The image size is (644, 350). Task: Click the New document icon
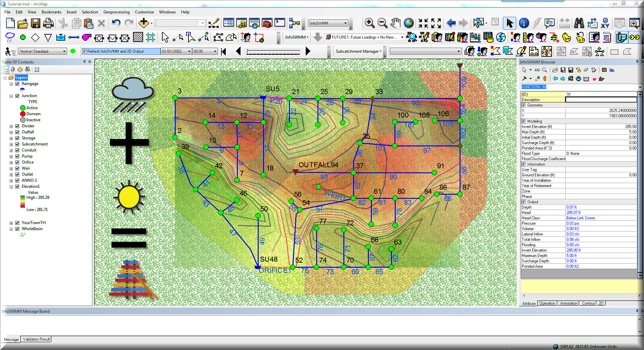point(10,23)
